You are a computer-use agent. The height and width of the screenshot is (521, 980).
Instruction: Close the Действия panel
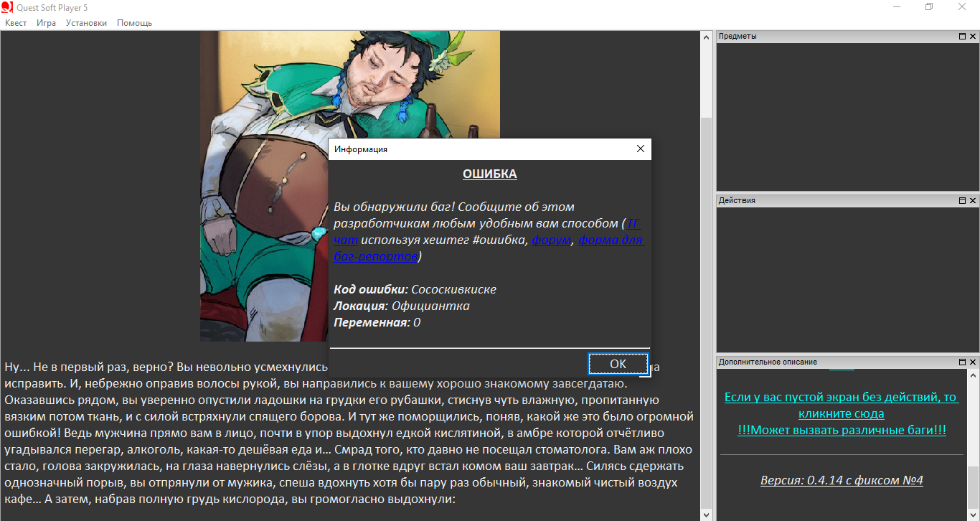(x=973, y=201)
